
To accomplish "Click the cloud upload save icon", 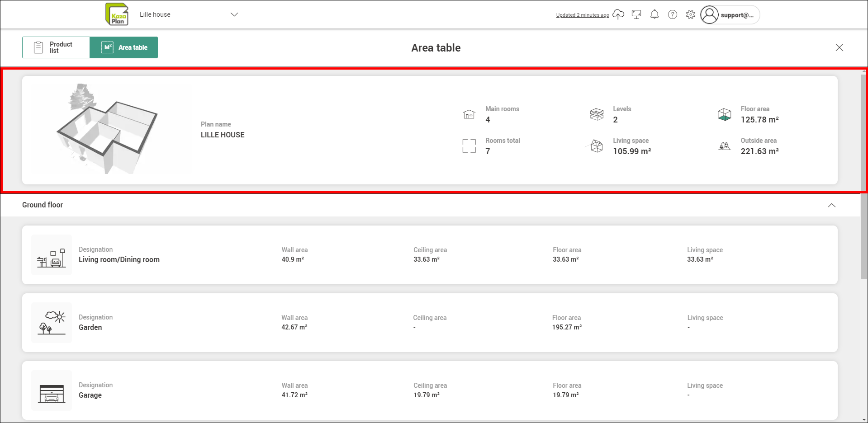I will (618, 14).
